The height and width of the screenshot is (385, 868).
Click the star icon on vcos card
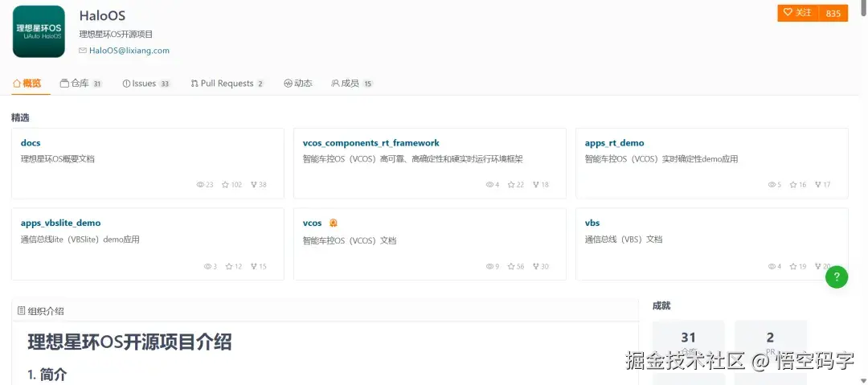[511, 267]
